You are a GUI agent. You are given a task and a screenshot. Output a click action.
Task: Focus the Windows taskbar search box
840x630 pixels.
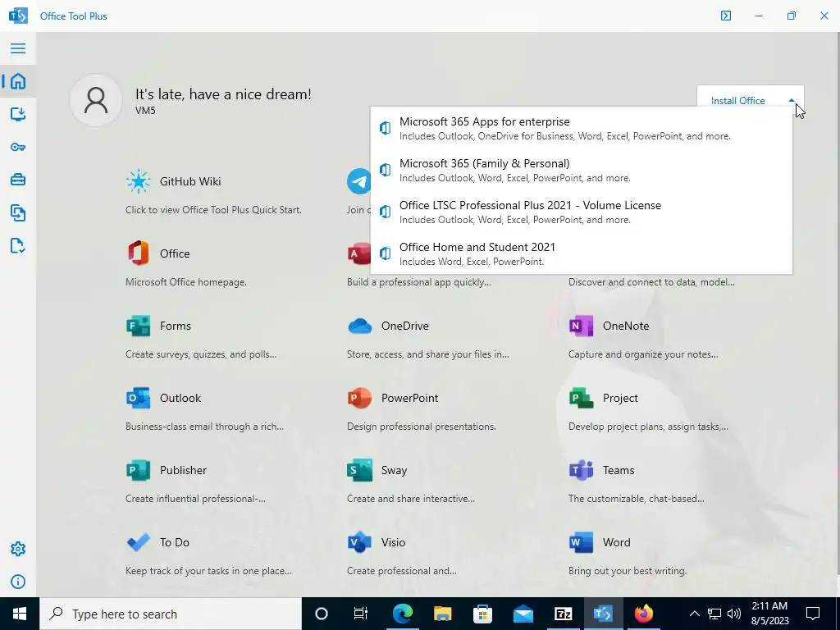point(171,614)
